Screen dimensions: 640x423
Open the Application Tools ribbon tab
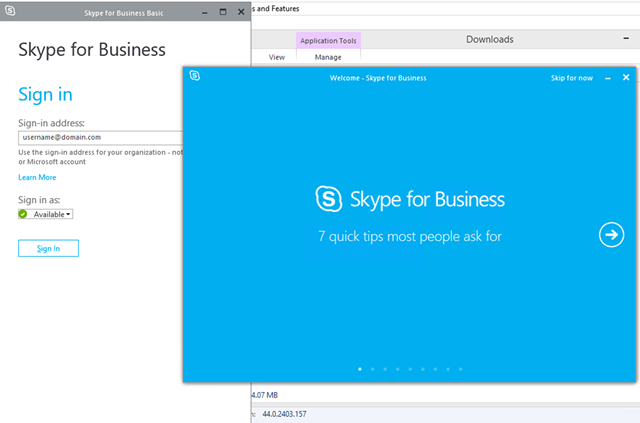pyautogui.click(x=328, y=41)
